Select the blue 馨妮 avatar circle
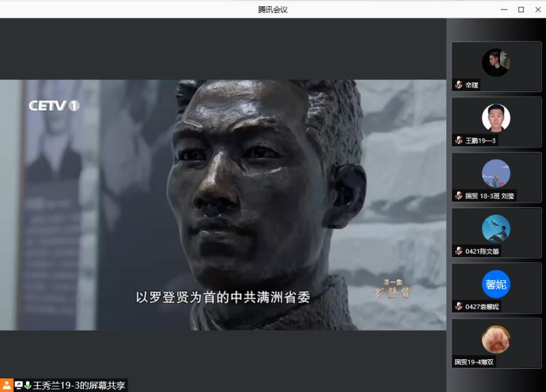 [496, 284]
